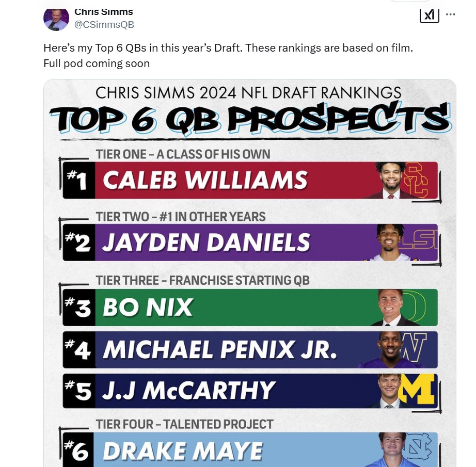Click J.J McCarthy headshot photo
Screen dimensions: 476x467
point(390,391)
